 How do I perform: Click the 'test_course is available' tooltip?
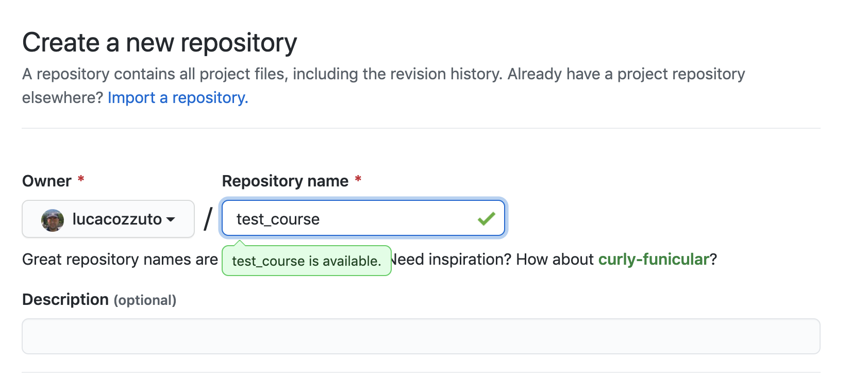[x=306, y=261]
